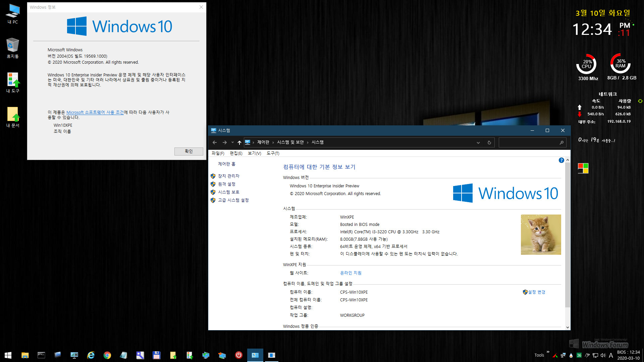Launch Command Prompt from taskbar
Viewport: 644px width, 362px height.
[41, 355]
